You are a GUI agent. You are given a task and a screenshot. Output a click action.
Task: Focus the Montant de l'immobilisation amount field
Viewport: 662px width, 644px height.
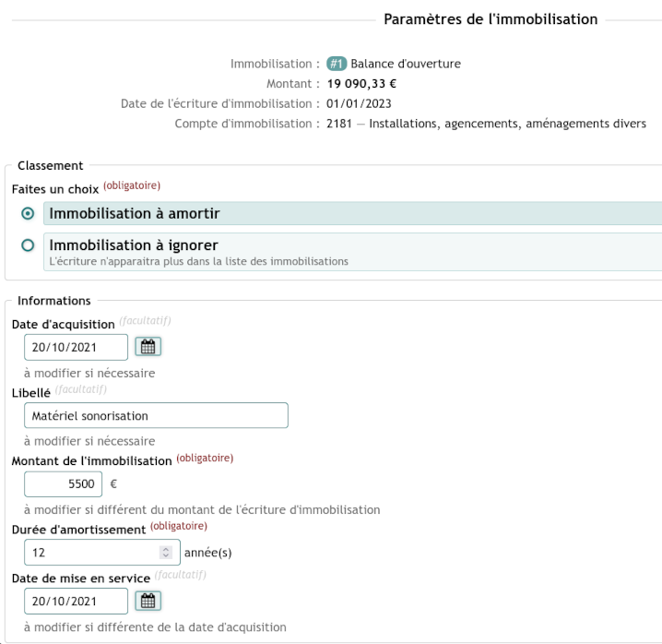(x=64, y=483)
